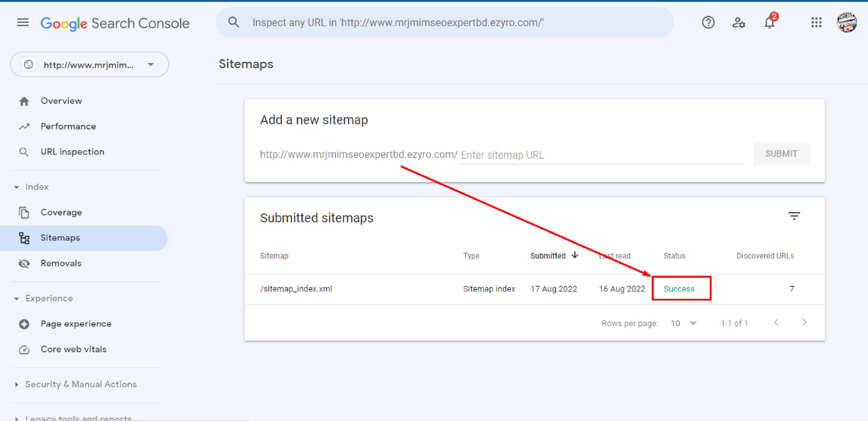
Task: Click the help question mark icon
Action: (x=708, y=23)
